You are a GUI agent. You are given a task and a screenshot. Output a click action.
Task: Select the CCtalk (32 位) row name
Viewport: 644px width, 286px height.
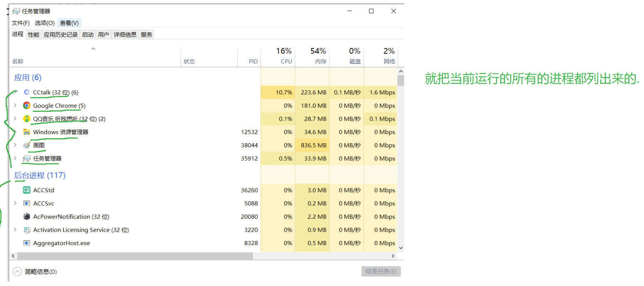click(x=55, y=92)
